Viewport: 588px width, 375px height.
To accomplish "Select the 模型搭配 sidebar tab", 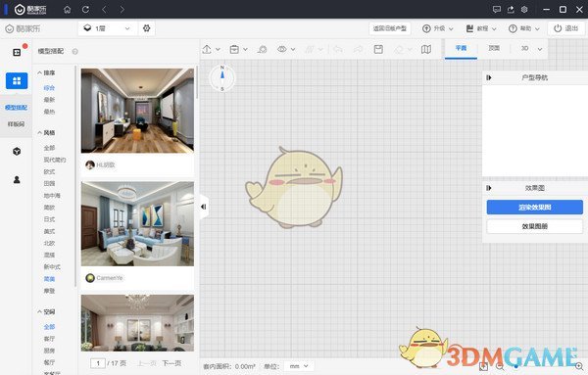I will 16,108.
